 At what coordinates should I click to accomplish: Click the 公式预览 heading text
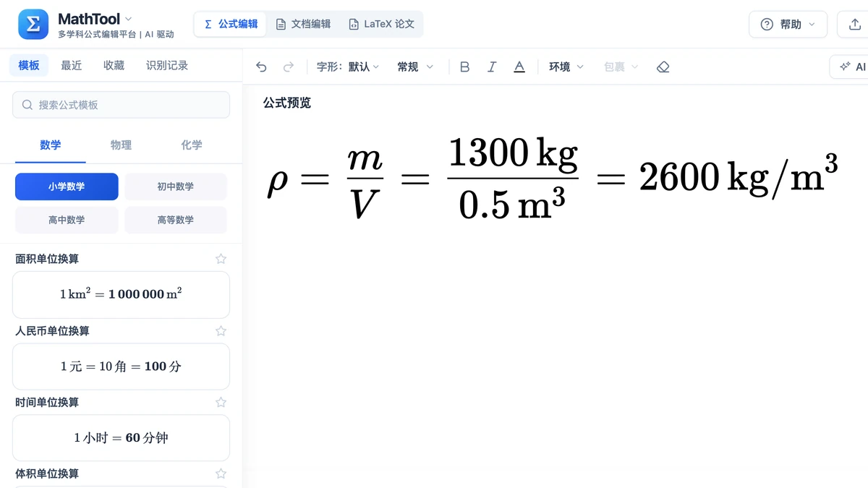coord(287,103)
